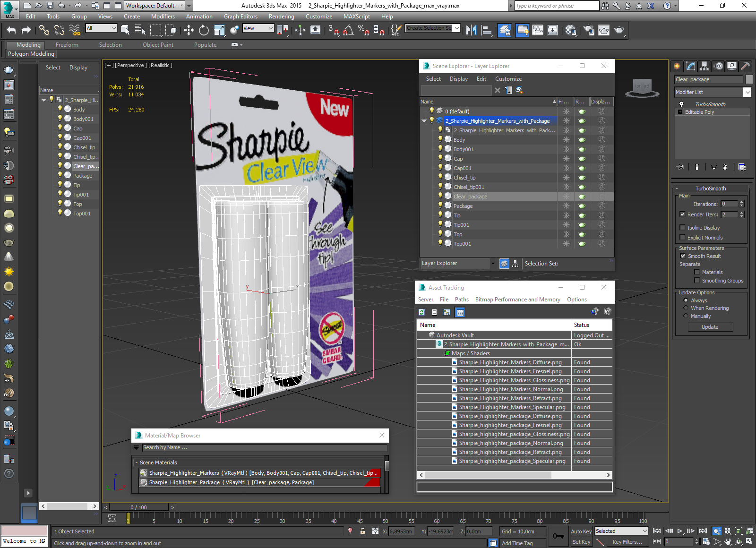Screen dimensions: 756x548
Task: Switch to the Freeform ribbon tab
Action: click(67, 45)
